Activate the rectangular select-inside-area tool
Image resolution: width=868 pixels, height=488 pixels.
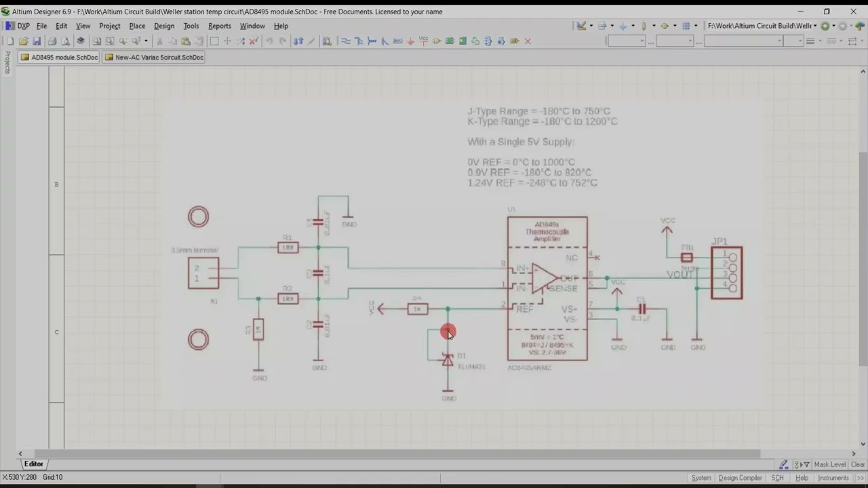[214, 41]
